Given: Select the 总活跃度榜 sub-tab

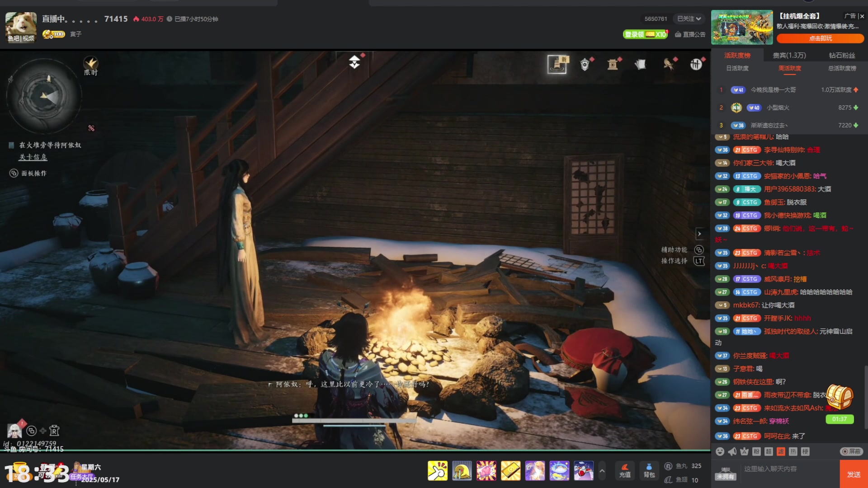Looking at the screenshot, I should coord(842,68).
